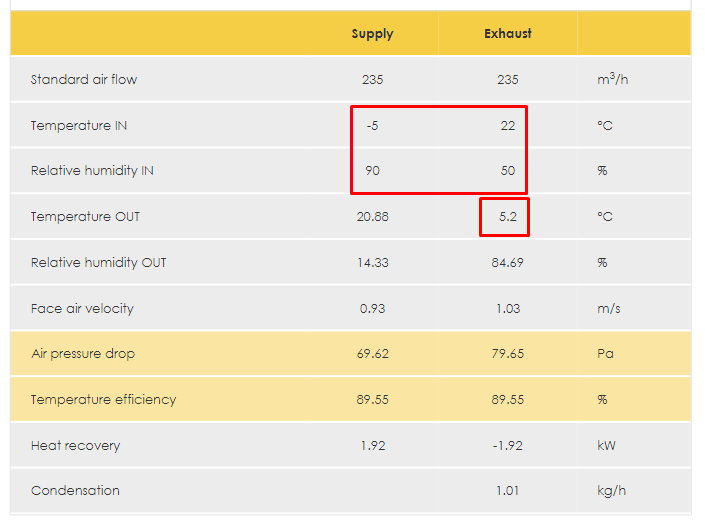Click the Exhaust heat recovery value -1.92

point(508,446)
